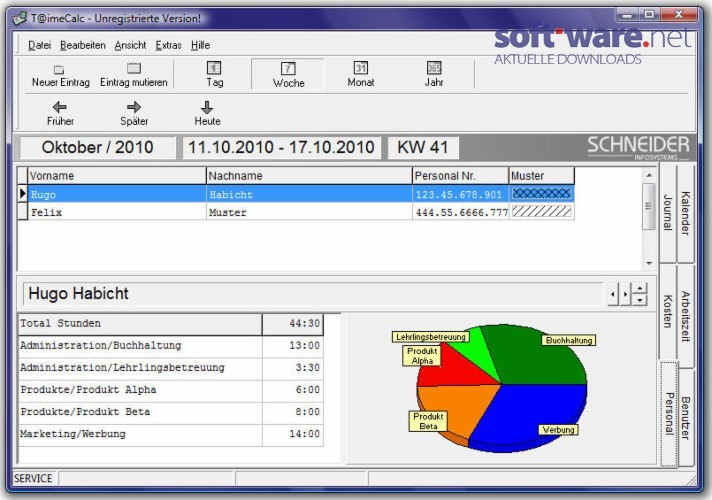Open the Ansicht menu
The width and height of the screenshot is (712, 500).
(x=130, y=45)
